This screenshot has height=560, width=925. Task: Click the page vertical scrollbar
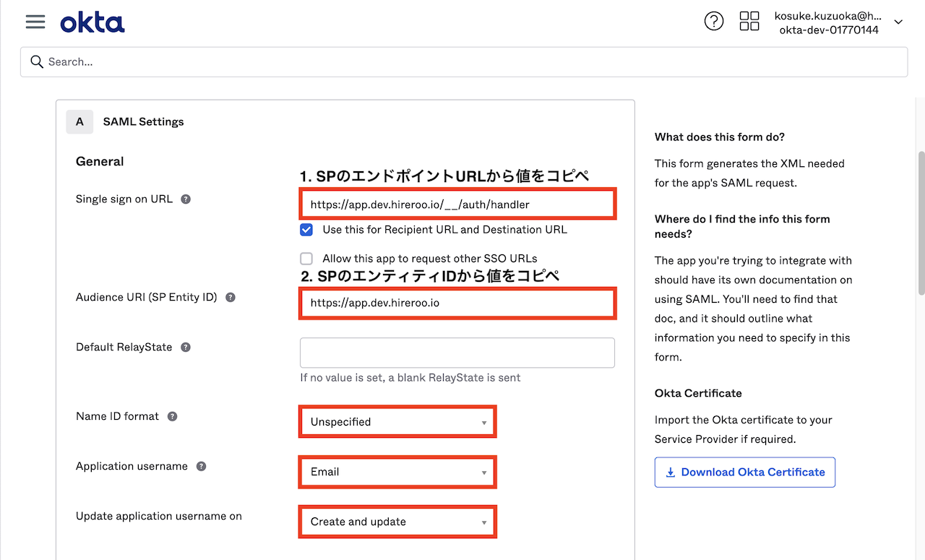pos(921,223)
